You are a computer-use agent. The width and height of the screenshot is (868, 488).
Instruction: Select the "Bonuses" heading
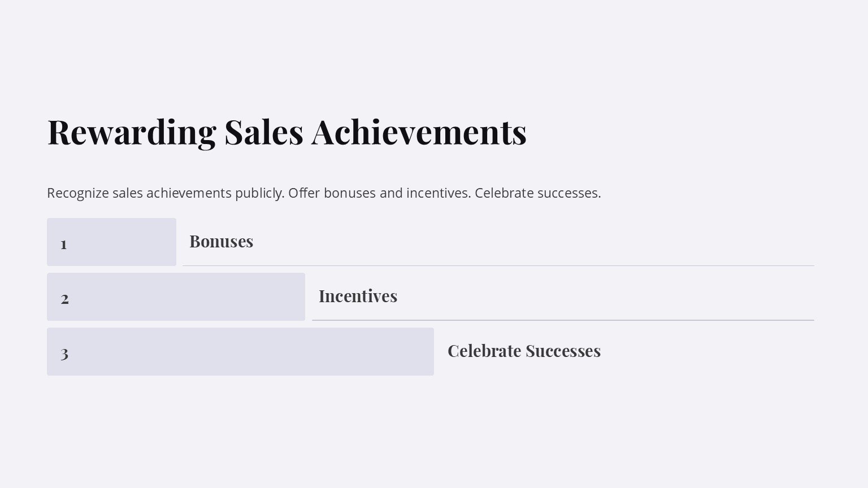point(221,241)
